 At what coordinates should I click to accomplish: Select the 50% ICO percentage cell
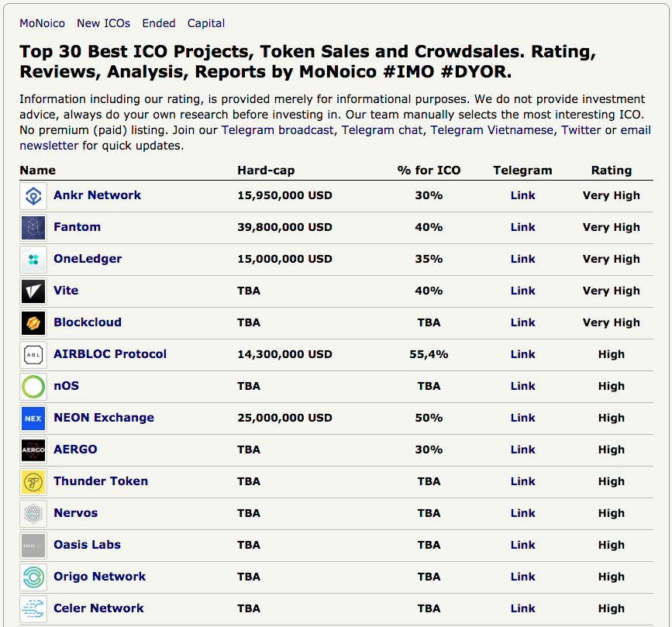click(x=429, y=418)
